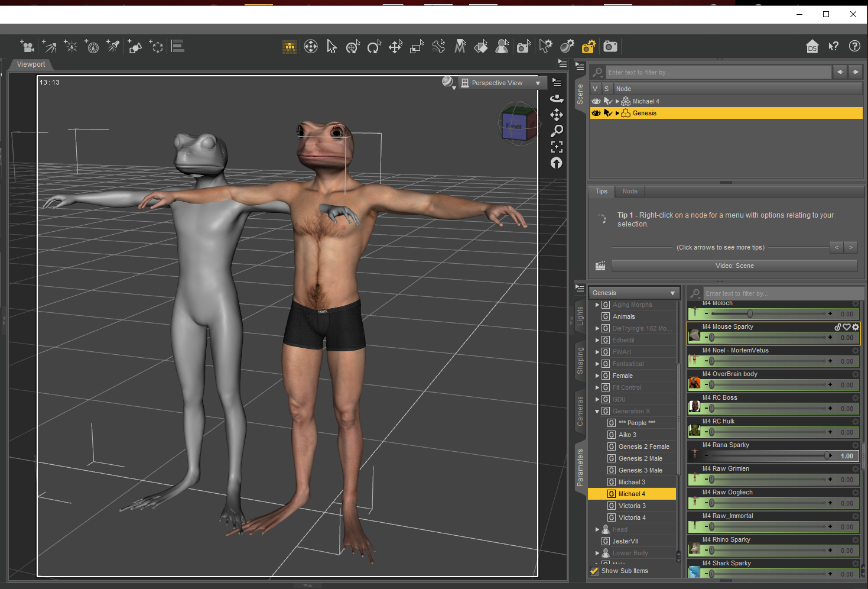The image size is (868, 589).
Task: Open the Genesis node selection dropdown
Action: pos(634,293)
